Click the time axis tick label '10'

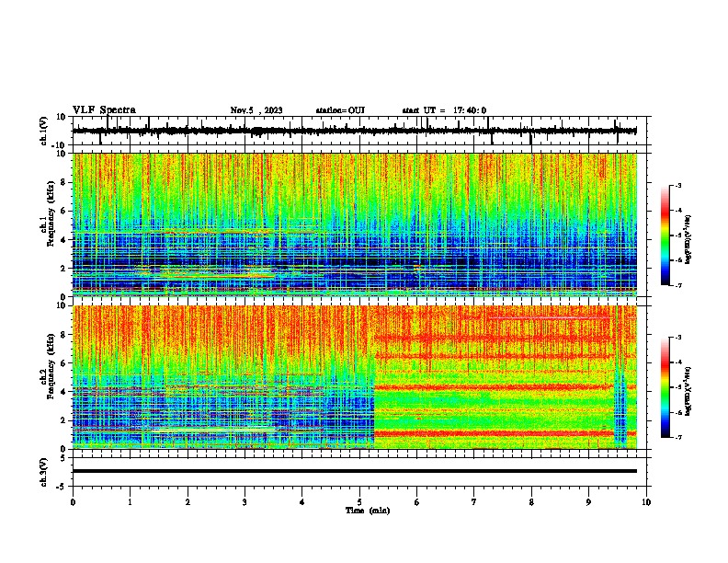[x=646, y=502]
